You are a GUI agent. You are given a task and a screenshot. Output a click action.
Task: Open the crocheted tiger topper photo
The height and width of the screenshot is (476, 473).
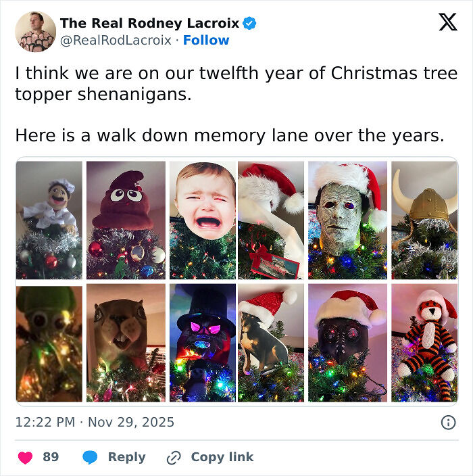click(x=424, y=343)
